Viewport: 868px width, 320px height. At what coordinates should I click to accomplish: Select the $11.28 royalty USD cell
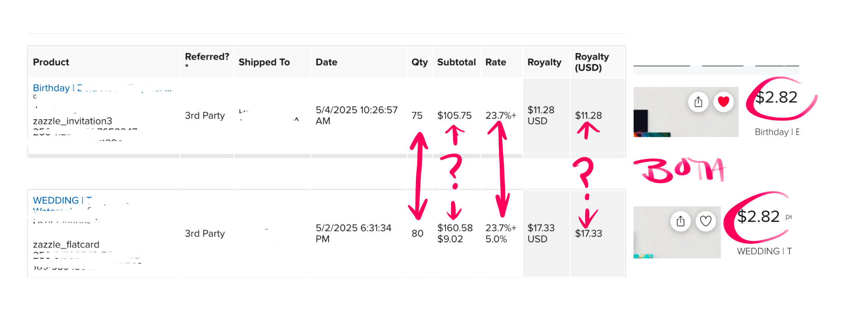coord(588,115)
